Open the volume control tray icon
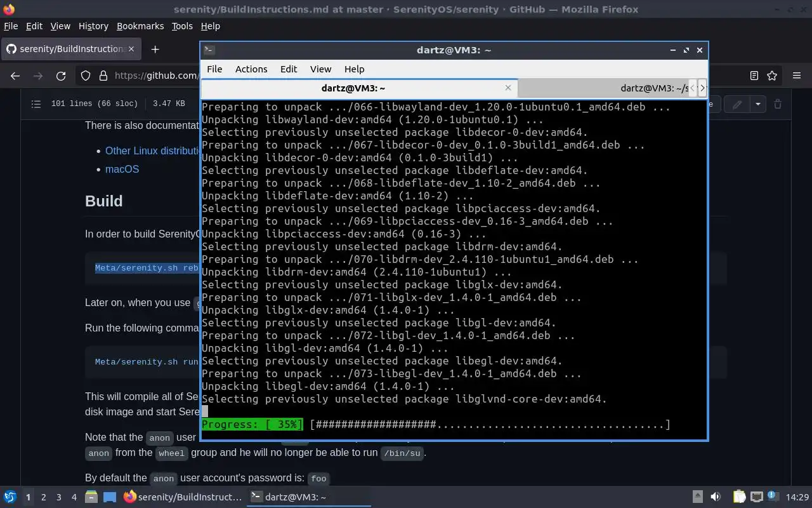Image resolution: width=812 pixels, height=508 pixels. (716, 497)
